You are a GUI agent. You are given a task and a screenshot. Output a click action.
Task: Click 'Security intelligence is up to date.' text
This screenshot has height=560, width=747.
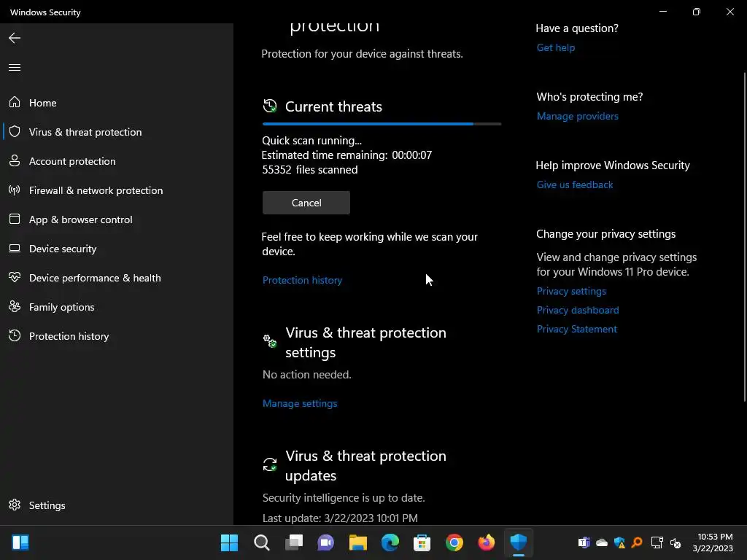(344, 497)
